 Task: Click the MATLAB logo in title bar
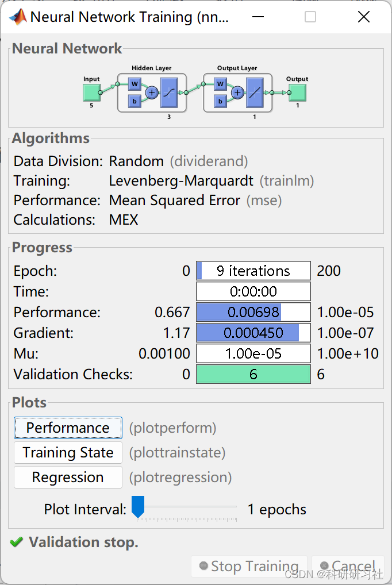pos(18,17)
